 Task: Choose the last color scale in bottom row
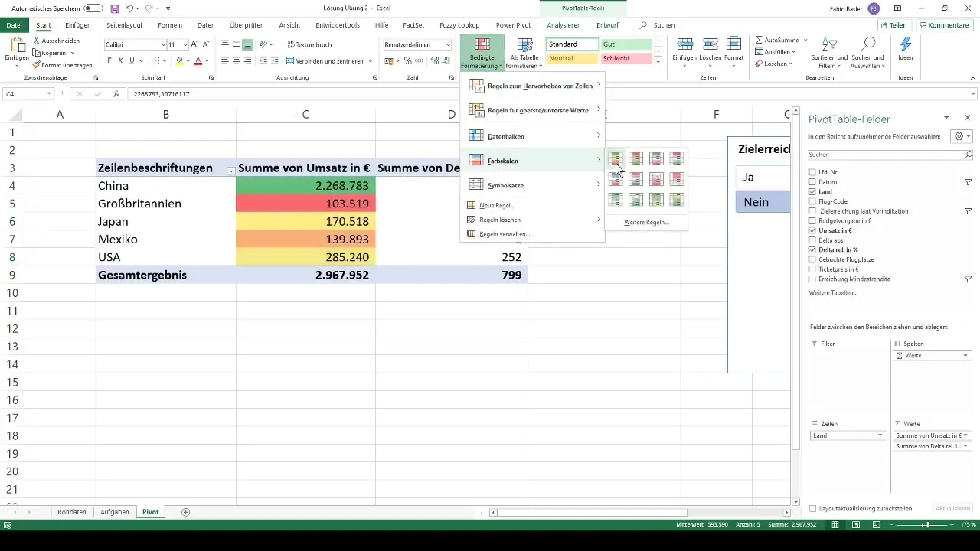click(677, 199)
